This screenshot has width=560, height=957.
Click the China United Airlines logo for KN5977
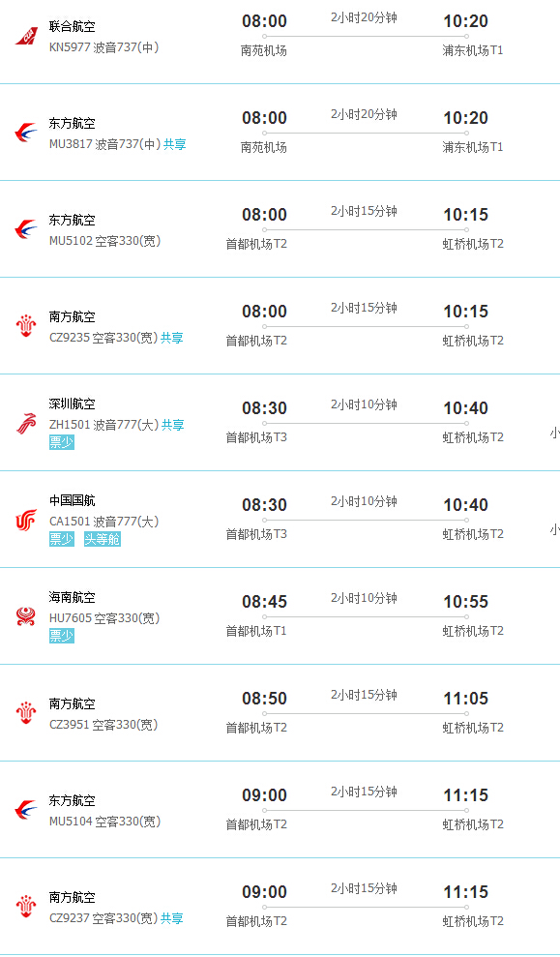(26, 36)
